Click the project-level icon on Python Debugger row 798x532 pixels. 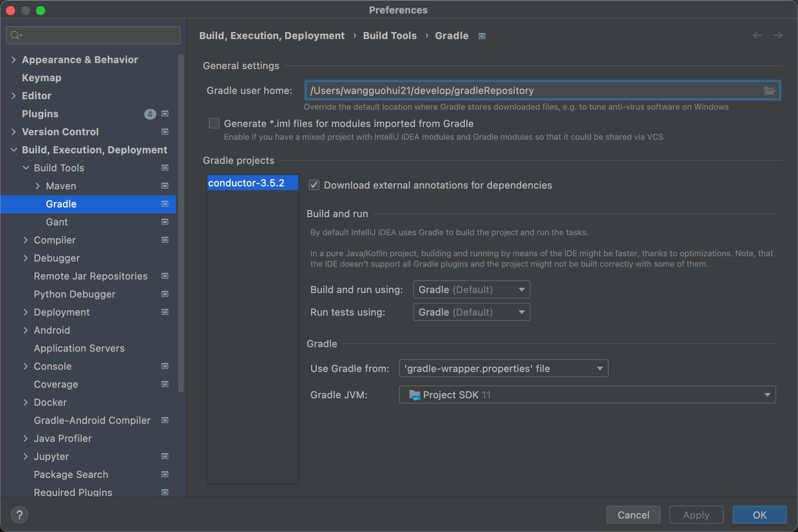pyautogui.click(x=165, y=294)
